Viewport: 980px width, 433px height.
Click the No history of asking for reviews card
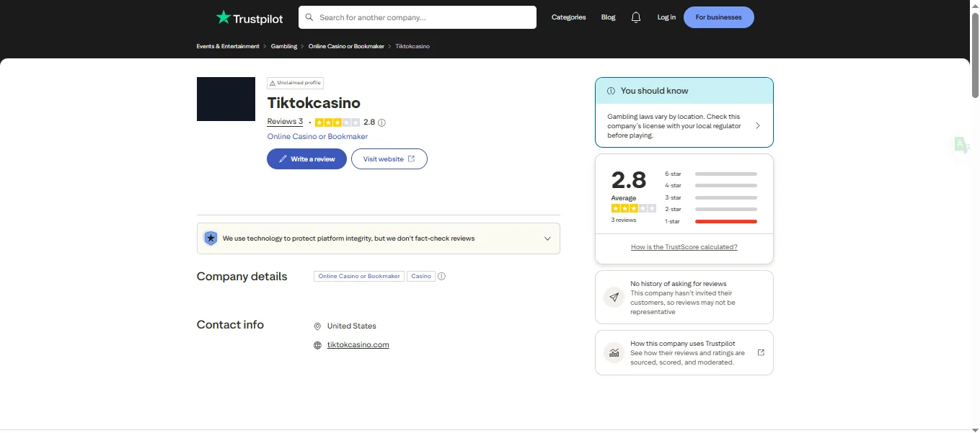tap(684, 297)
